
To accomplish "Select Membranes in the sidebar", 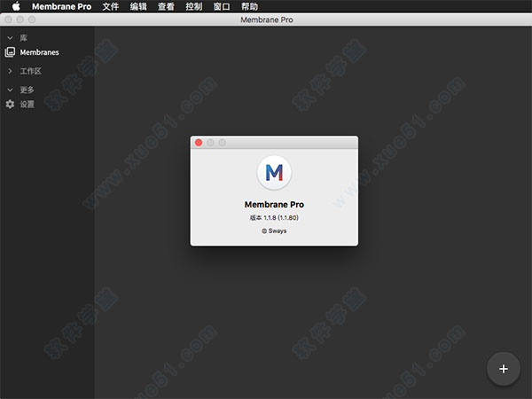I will 39,52.
